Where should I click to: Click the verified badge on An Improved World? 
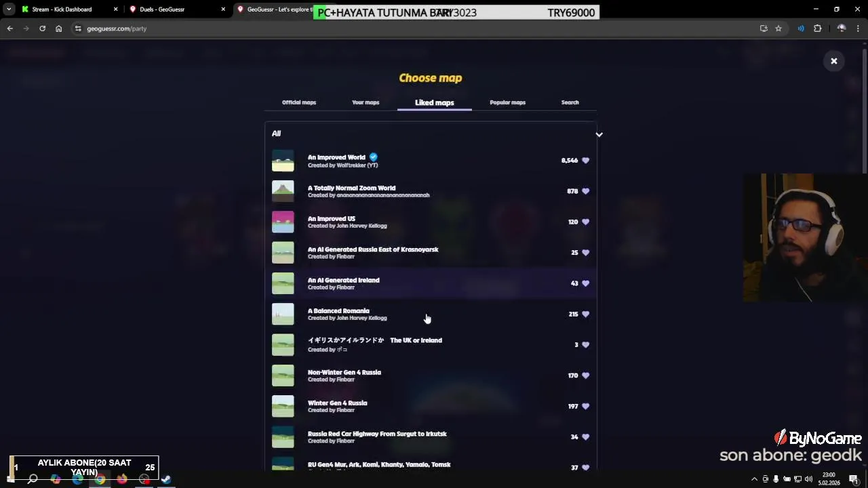(x=373, y=157)
